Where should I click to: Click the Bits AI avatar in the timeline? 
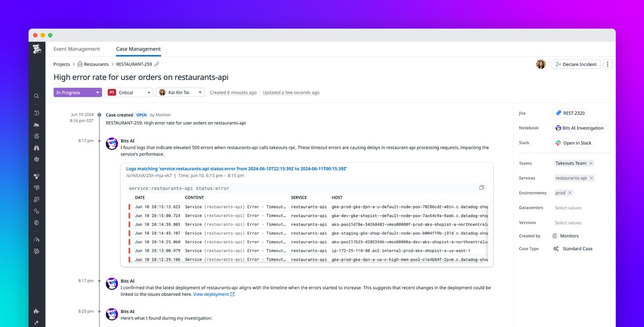[x=111, y=143]
